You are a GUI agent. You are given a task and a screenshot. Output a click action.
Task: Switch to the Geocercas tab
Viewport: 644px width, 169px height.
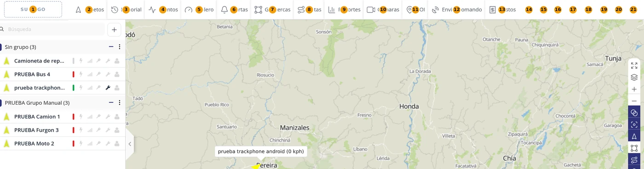(272, 10)
